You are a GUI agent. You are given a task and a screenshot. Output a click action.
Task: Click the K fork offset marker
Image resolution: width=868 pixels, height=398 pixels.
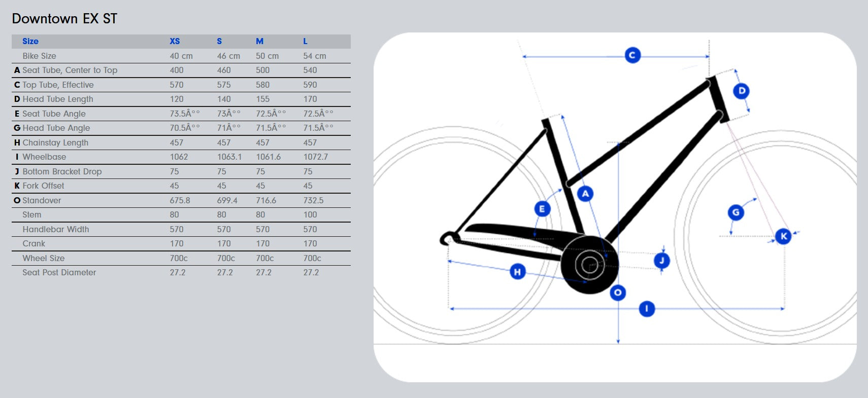pos(783,236)
